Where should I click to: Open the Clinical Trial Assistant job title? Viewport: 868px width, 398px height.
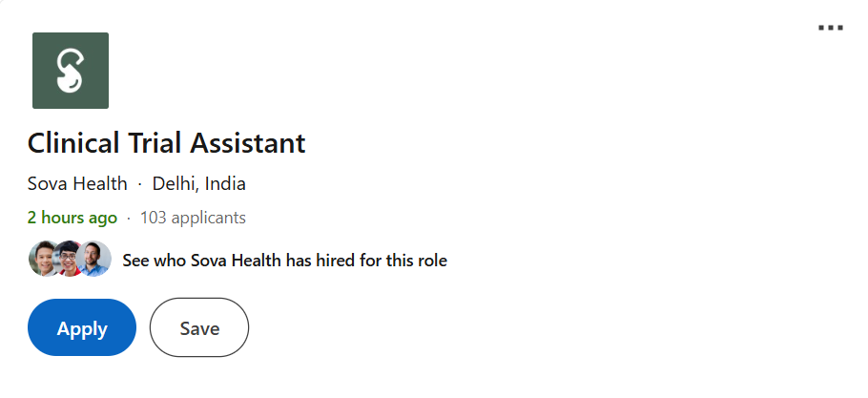tap(167, 143)
